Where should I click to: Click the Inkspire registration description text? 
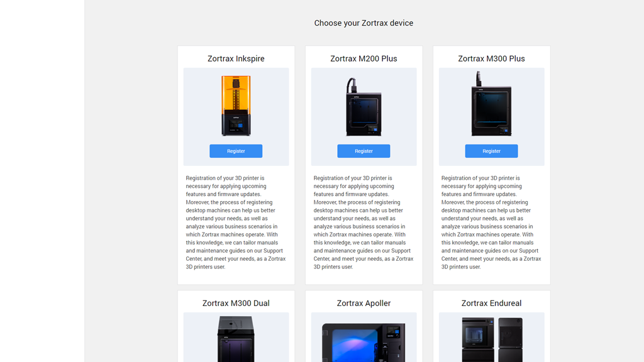click(236, 222)
